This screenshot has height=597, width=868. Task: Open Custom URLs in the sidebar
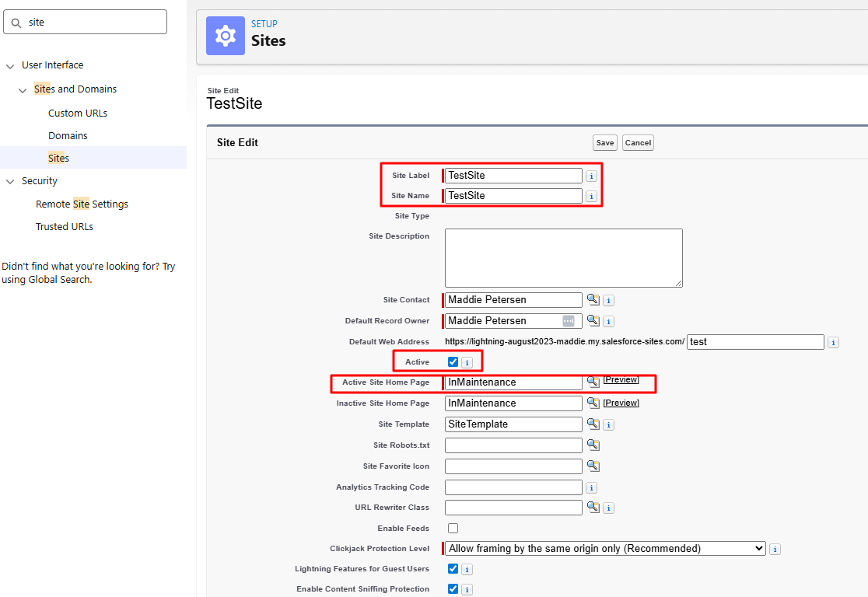point(78,113)
